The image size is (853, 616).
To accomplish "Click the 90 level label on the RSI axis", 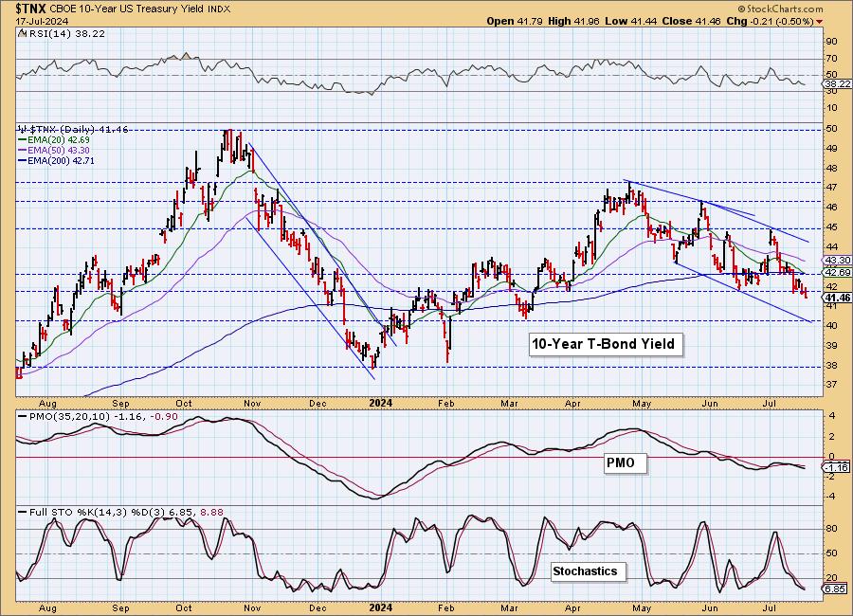I will 831,42.
